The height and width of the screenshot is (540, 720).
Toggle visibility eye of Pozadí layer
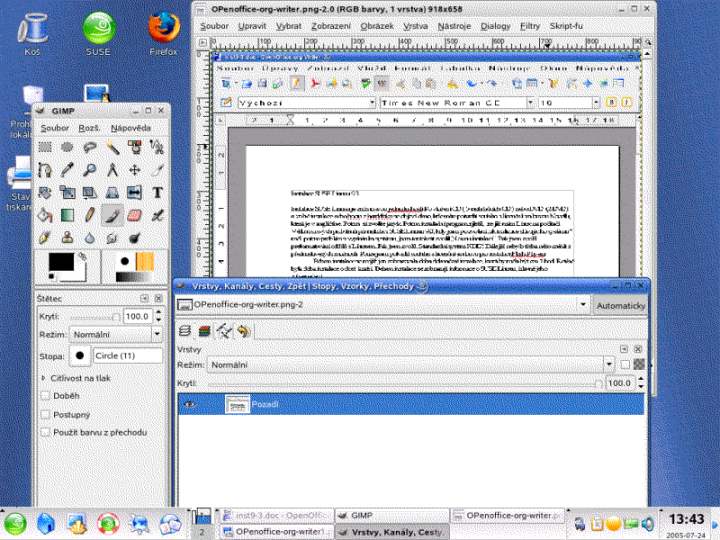[x=189, y=405]
